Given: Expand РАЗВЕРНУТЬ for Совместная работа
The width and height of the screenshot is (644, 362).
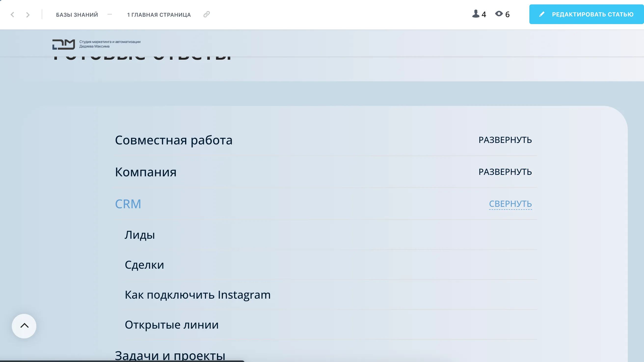Looking at the screenshot, I should [505, 140].
